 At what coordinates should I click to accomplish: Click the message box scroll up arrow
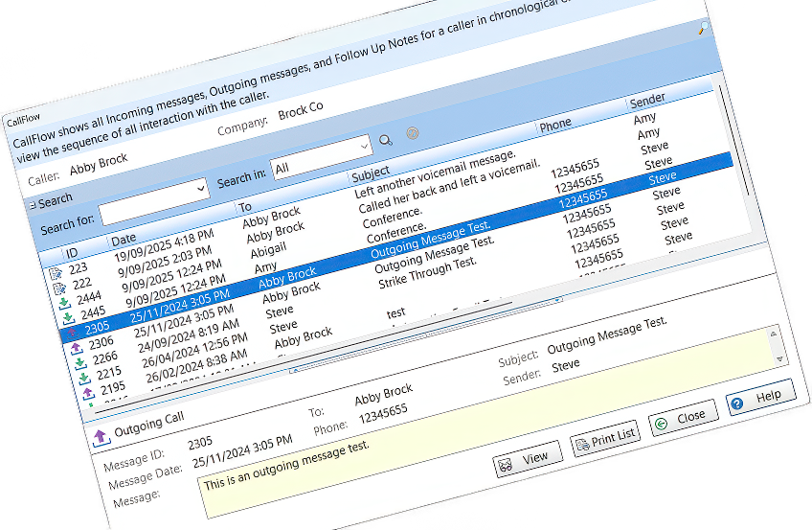click(773, 334)
